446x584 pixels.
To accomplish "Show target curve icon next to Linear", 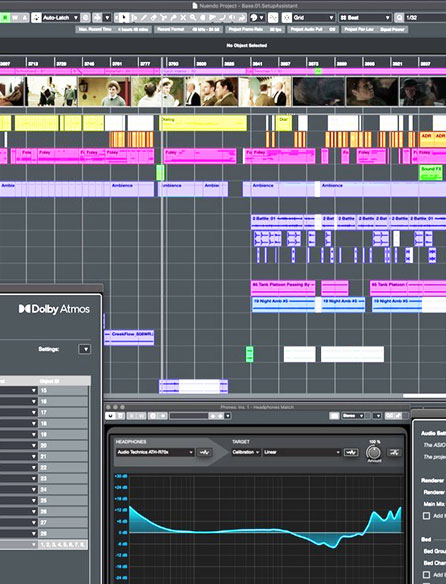I will pyautogui.click(x=351, y=452).
